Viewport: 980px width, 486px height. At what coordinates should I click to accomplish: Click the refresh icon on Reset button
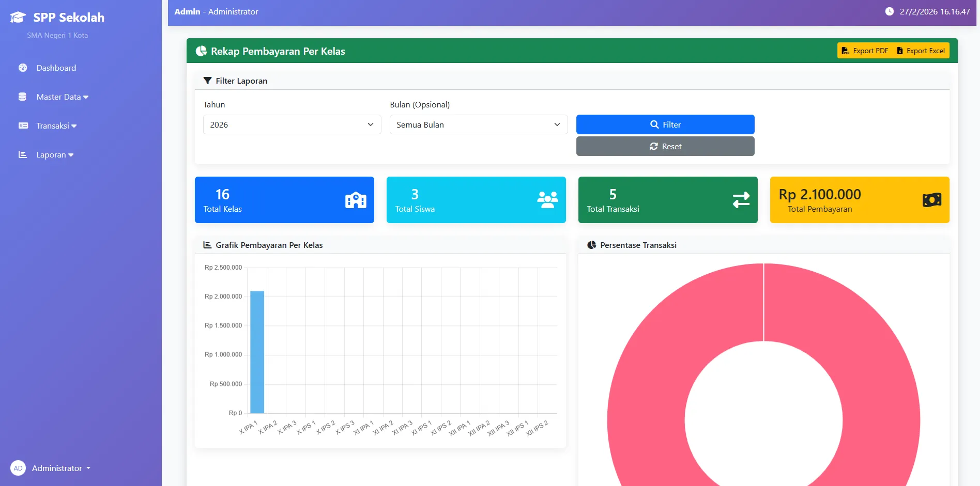click(x=654, y=146)
